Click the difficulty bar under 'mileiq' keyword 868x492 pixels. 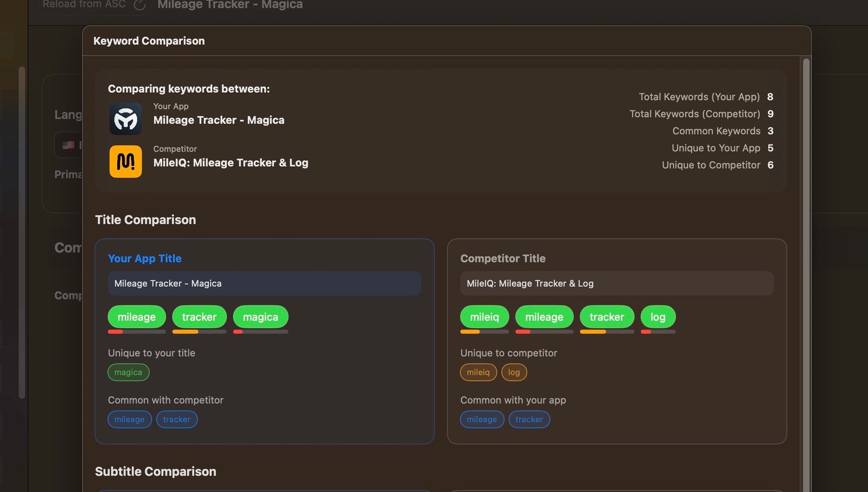484,332
